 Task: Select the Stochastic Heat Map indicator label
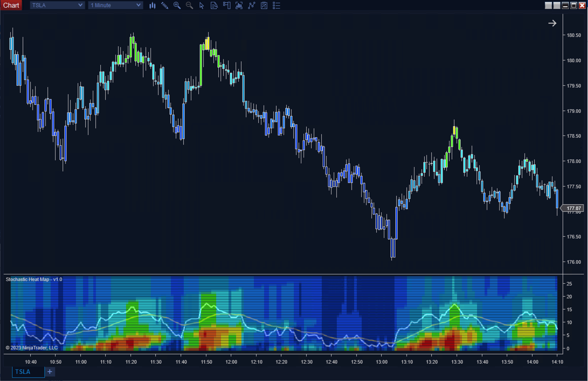point(34,279)
